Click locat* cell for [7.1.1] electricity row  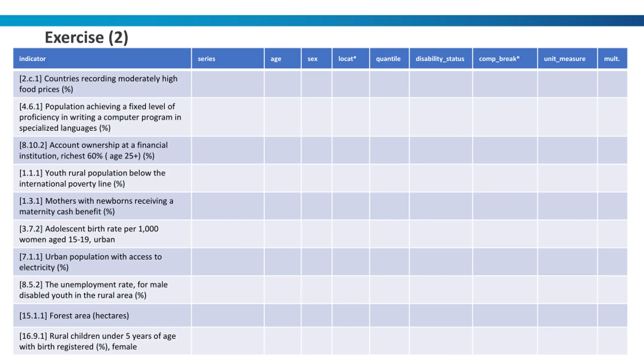point(351,262)
